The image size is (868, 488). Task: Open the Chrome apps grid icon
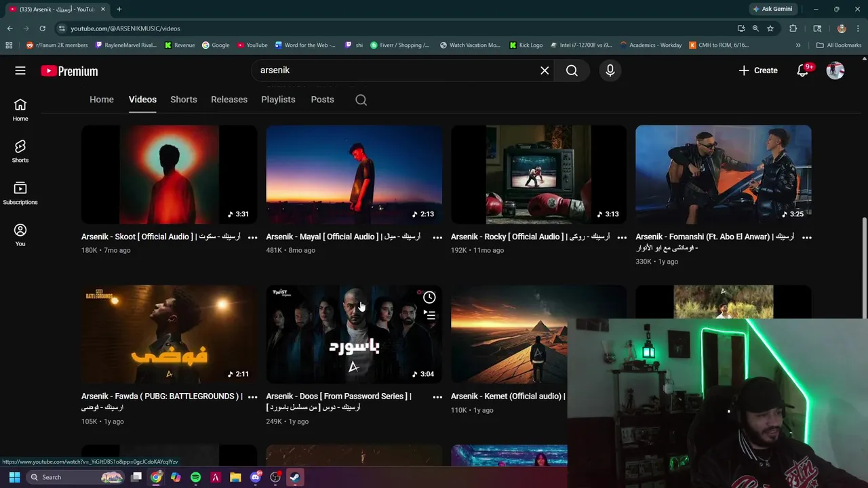click(x=9, y=45)
